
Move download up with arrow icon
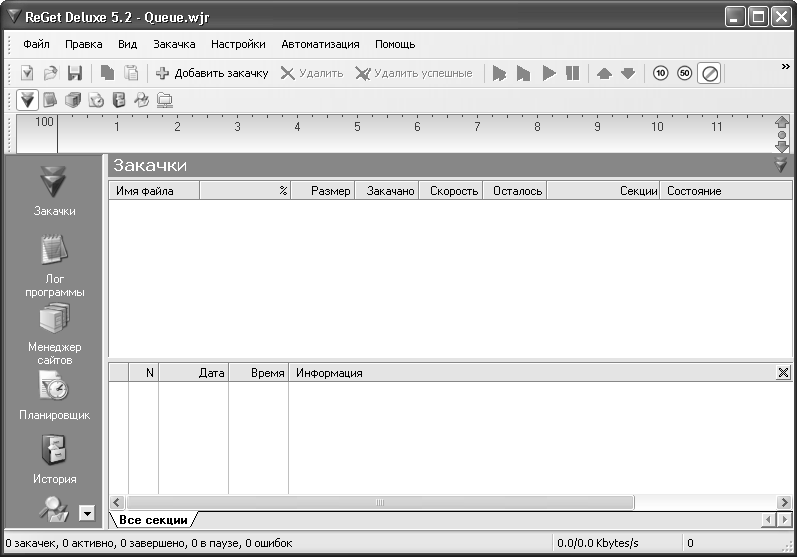coord(604,74)
